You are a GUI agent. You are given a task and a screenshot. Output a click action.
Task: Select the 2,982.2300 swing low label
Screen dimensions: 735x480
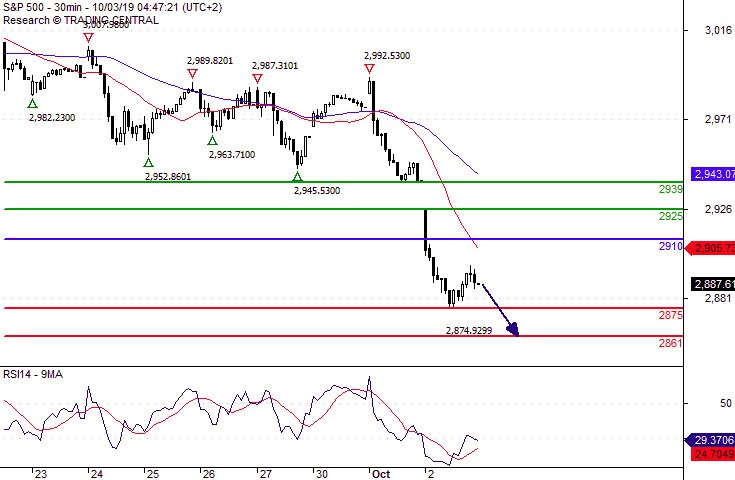[52, 118]
